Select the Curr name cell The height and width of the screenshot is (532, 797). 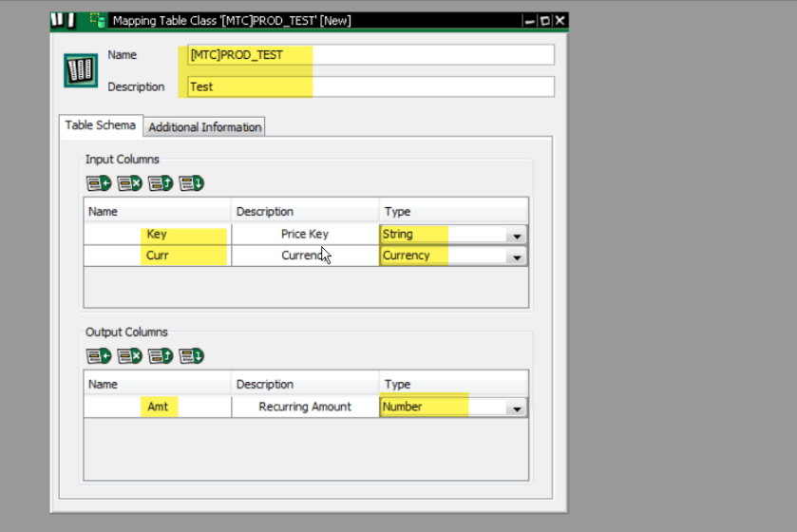(x=157, y=256)
